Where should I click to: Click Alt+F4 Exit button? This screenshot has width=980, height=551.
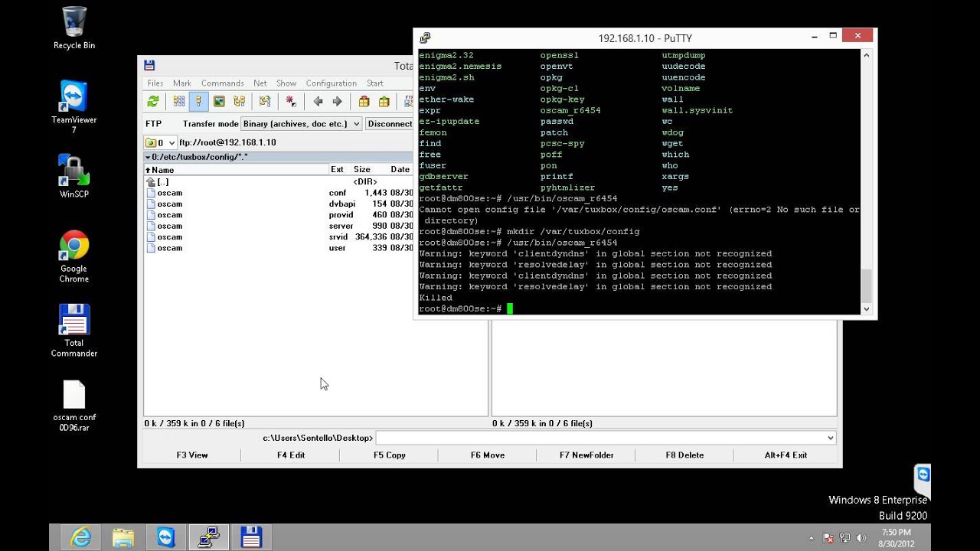pos(786,455)
